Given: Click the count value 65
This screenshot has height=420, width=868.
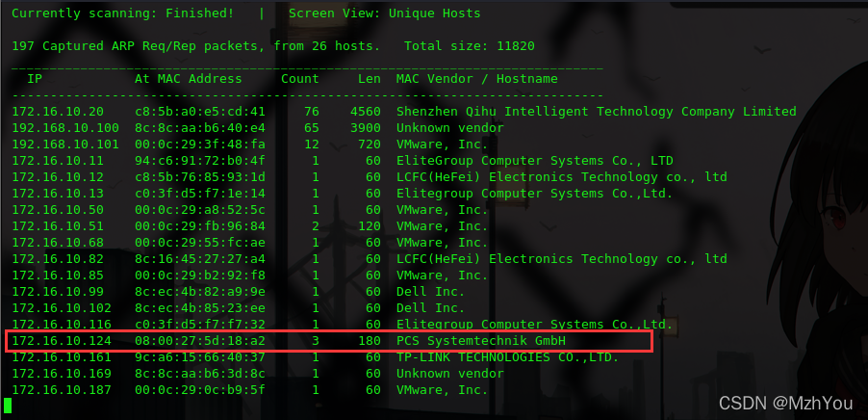Looking at the screenshot, I should pos(312,128).
